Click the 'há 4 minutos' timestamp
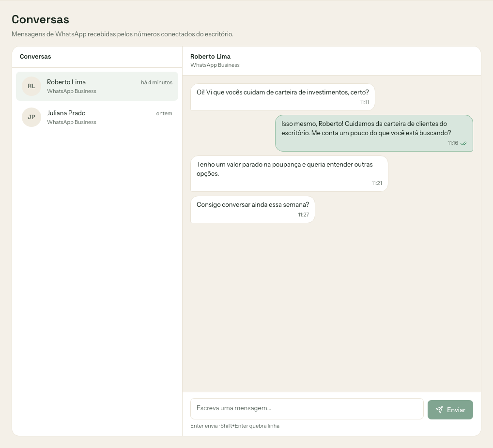The image size is (493, 448). 156,82
